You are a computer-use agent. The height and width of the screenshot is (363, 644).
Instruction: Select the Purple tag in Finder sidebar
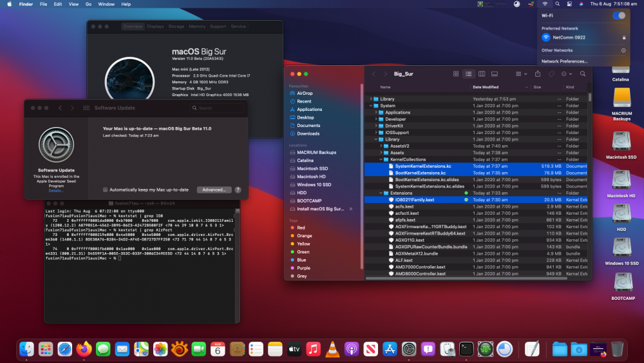[x=303, y=268]
